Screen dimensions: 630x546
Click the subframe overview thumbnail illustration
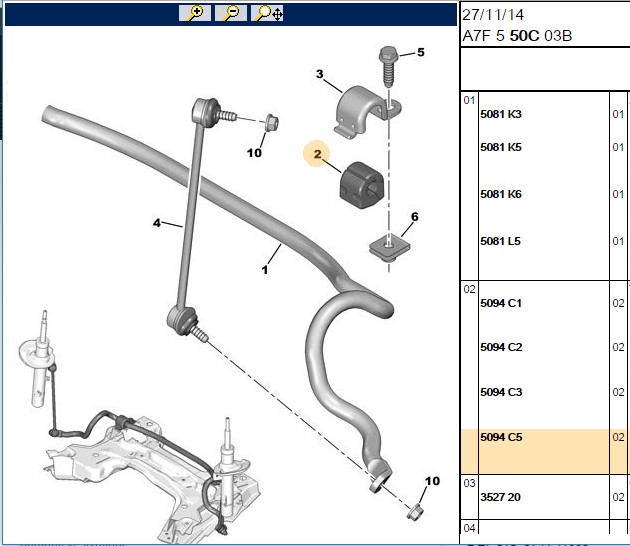click(139, 428)
